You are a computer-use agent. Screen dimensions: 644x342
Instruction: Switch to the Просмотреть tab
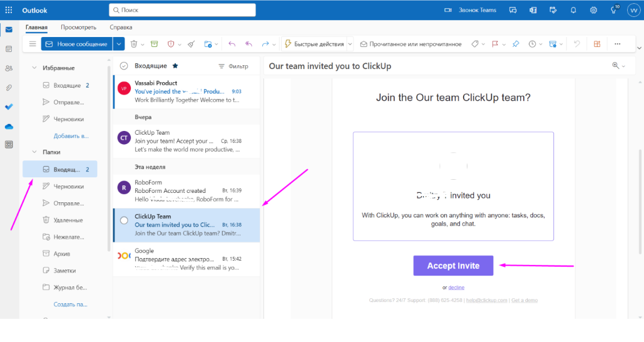click(x=78, y=27)
